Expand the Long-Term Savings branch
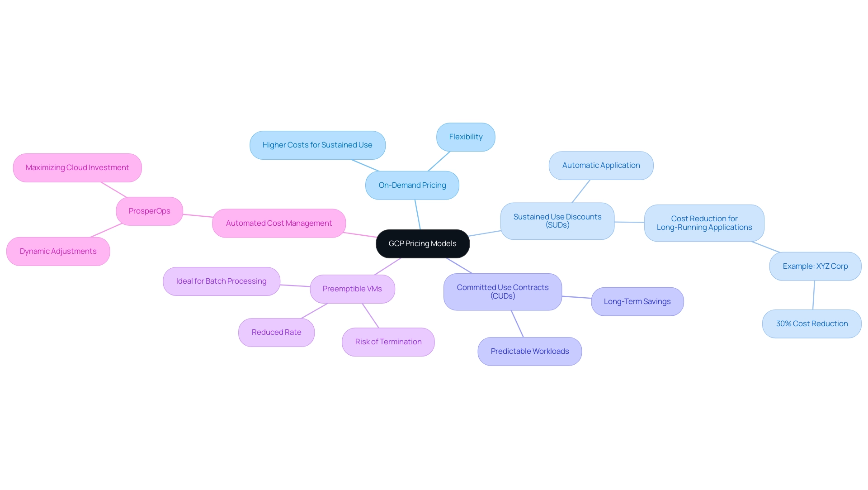Viewport: 868px width, 490px height. pyautogui.click(x=637, y=301)
